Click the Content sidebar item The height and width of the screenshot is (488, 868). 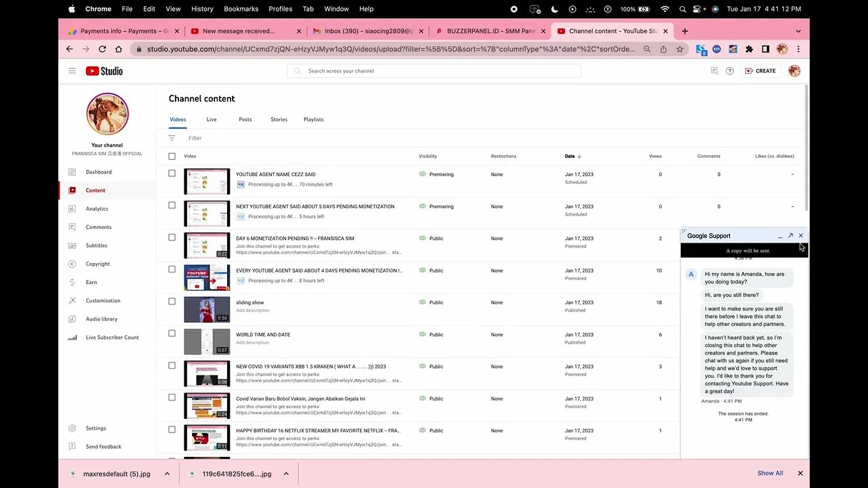107,190
